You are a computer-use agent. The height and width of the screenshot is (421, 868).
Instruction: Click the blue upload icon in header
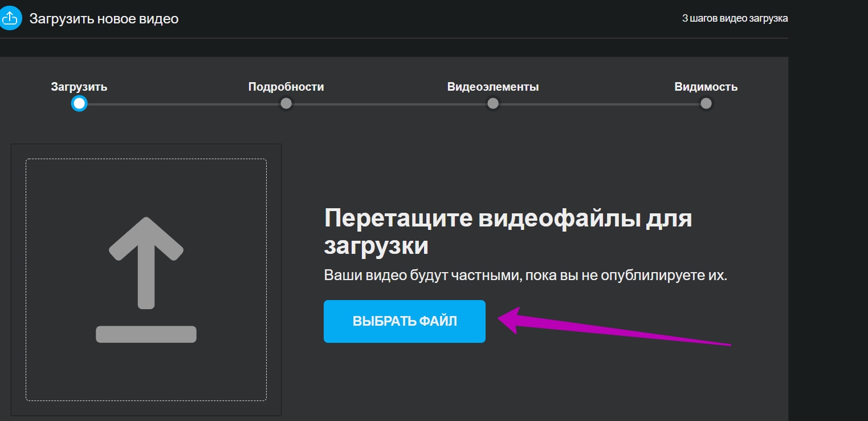(x=10, y=18)
